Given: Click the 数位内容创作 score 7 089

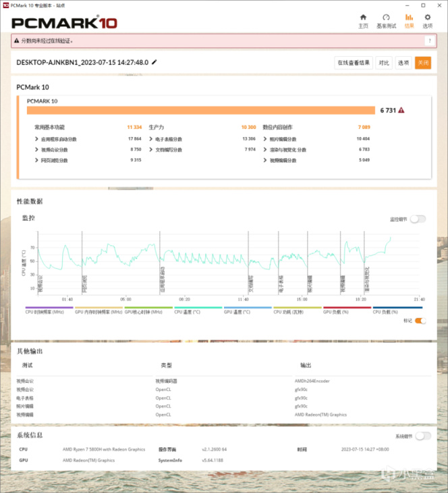Looking at the screenshot, I should [x=364, y=128].
